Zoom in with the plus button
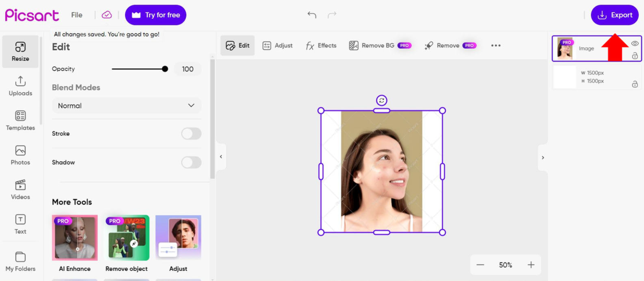Viewport: 644px width, 281px height. tap(531, 265)
